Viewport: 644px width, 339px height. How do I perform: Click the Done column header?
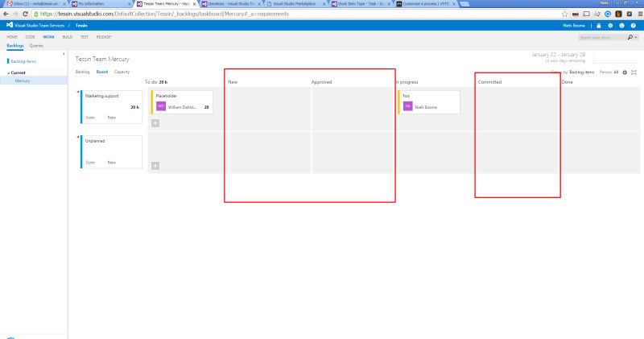click(x=568, y=82)
